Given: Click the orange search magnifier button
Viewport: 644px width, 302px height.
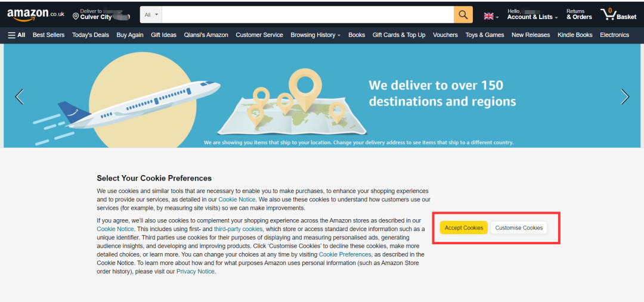Looking at the screenshot, I should (463, 15).
